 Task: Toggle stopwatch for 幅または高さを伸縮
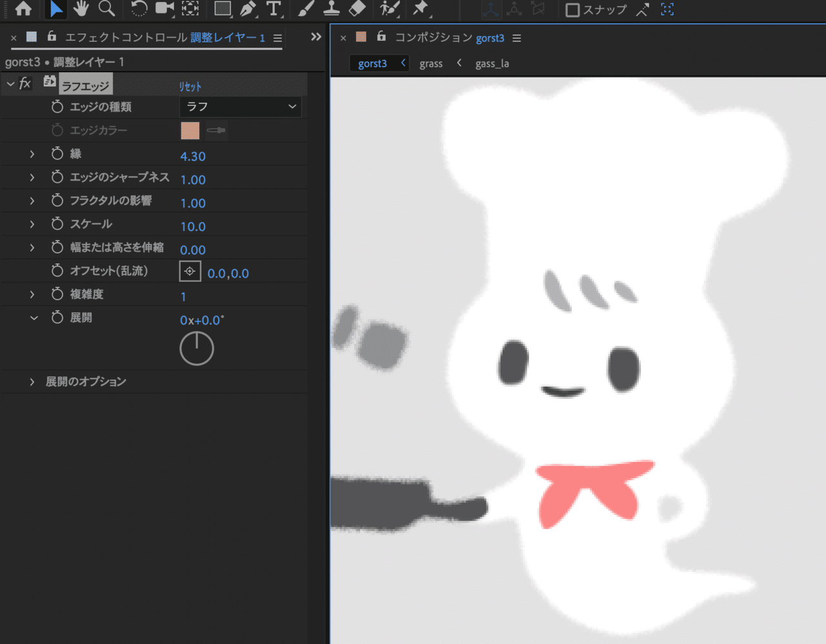tap(57, 247)
